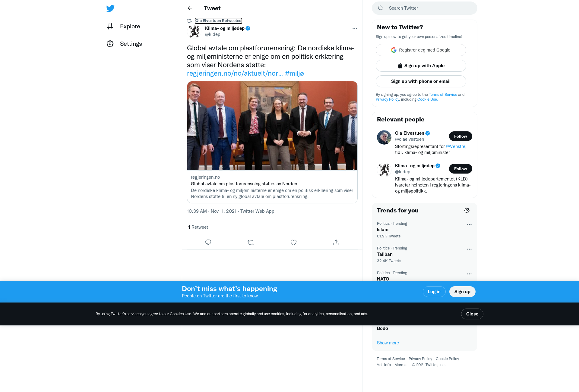
Task: Follow Klima- og miljødep account
Action: [x=460, y=169]
